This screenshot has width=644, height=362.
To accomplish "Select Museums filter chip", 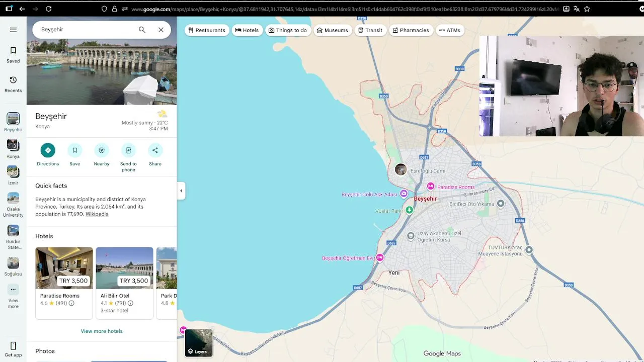I will [x=333, y=30].
